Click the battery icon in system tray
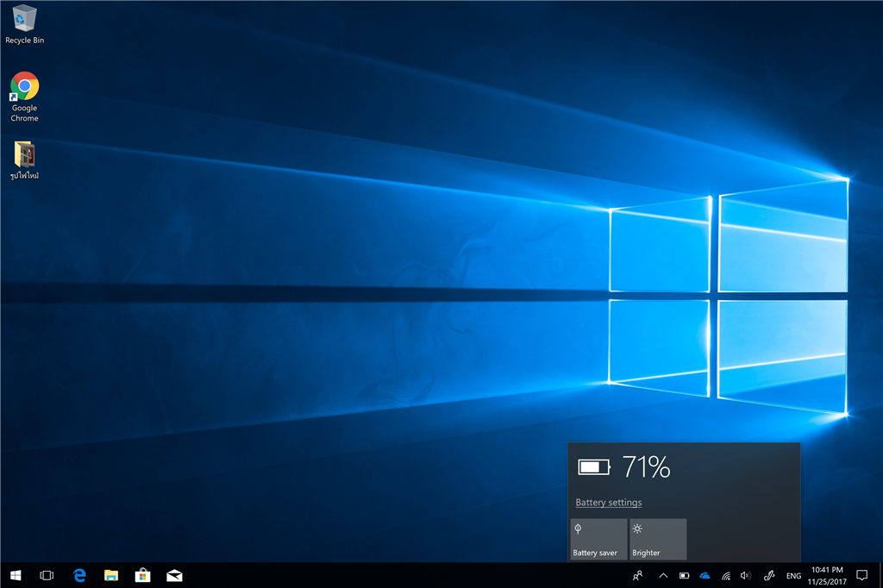This screenshot has height=588, width=883. point(684,575)
